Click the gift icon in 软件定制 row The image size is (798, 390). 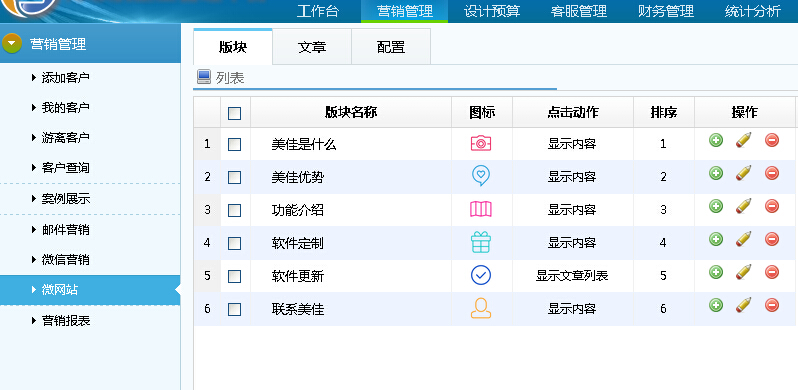click(x=481, y=242)
